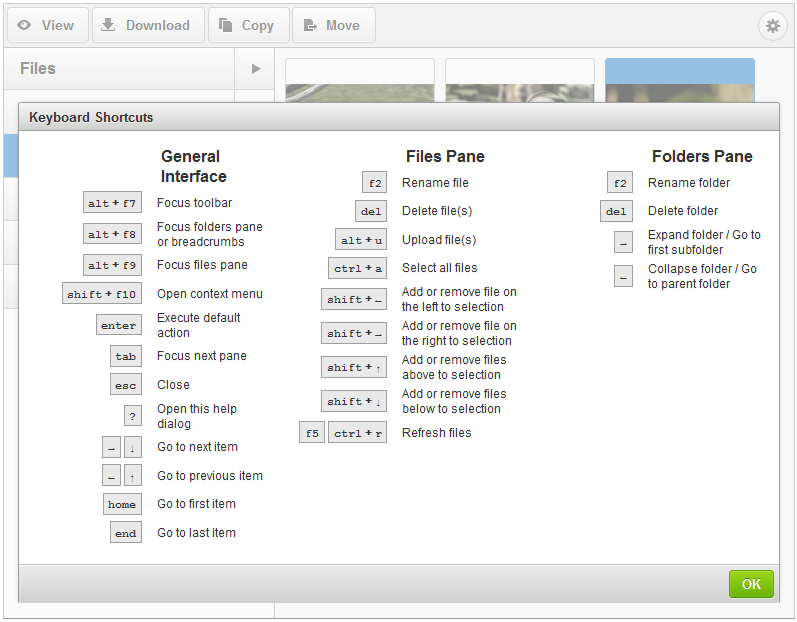Select the highlighted third file thumbnail
Screen dimensions: 797x622
pos(680,80)
